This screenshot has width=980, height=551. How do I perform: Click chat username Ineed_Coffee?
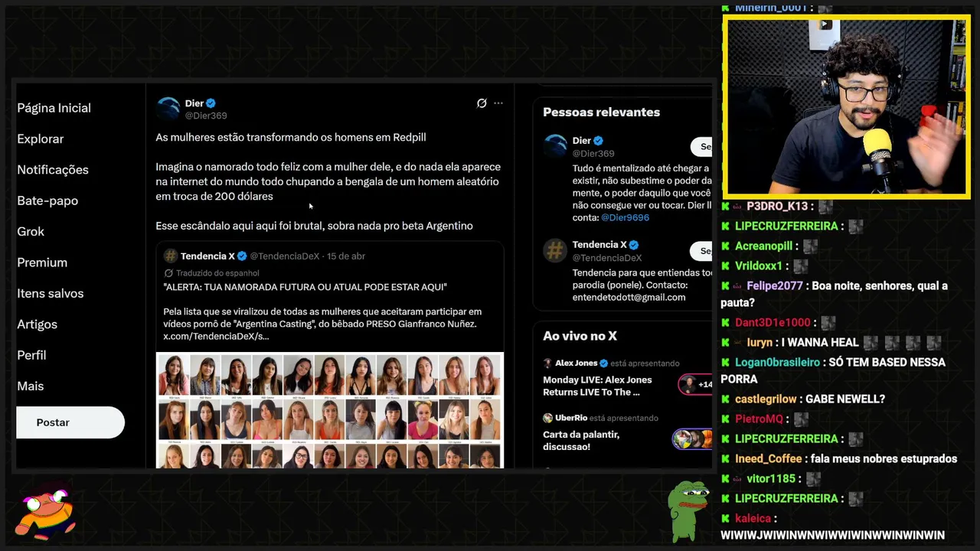coord(769,458)
